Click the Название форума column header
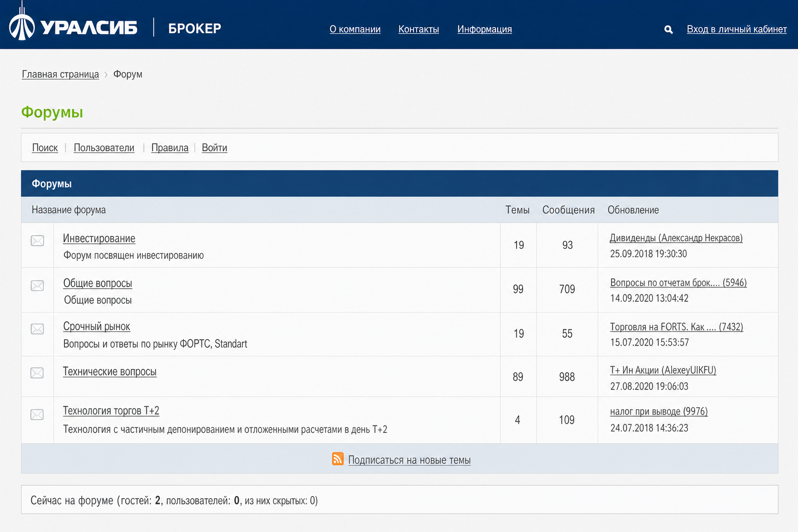Image resolution: width=798 pixels, height=532 pixels. (69, 210)
